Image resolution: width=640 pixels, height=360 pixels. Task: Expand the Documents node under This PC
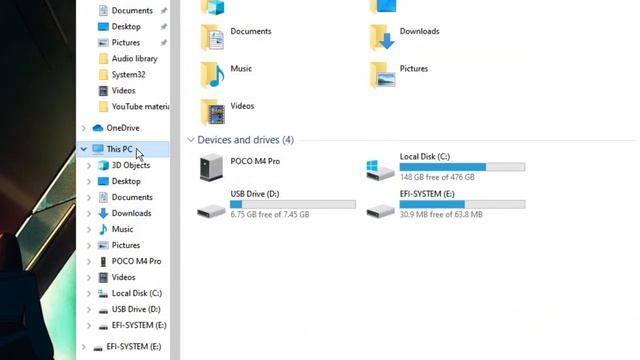pos(89,197)
